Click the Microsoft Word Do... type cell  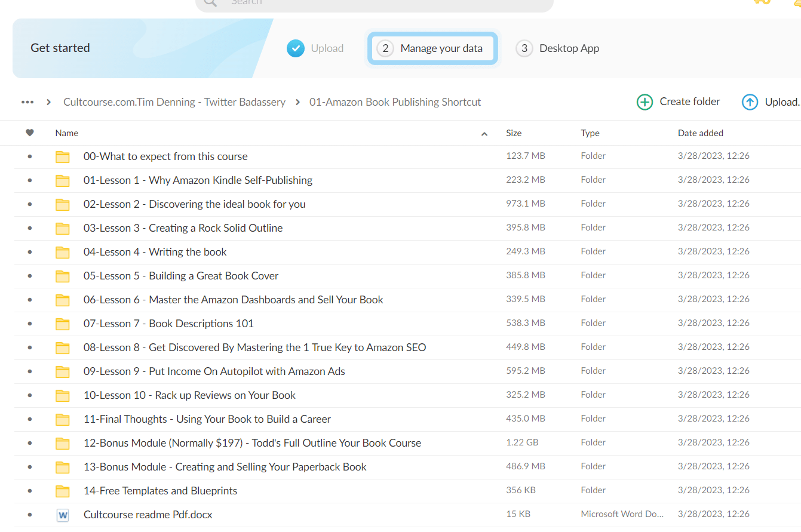tap(622, 514)
